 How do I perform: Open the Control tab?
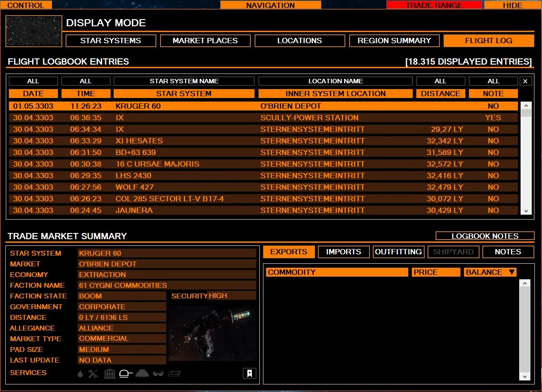[26, 5]
